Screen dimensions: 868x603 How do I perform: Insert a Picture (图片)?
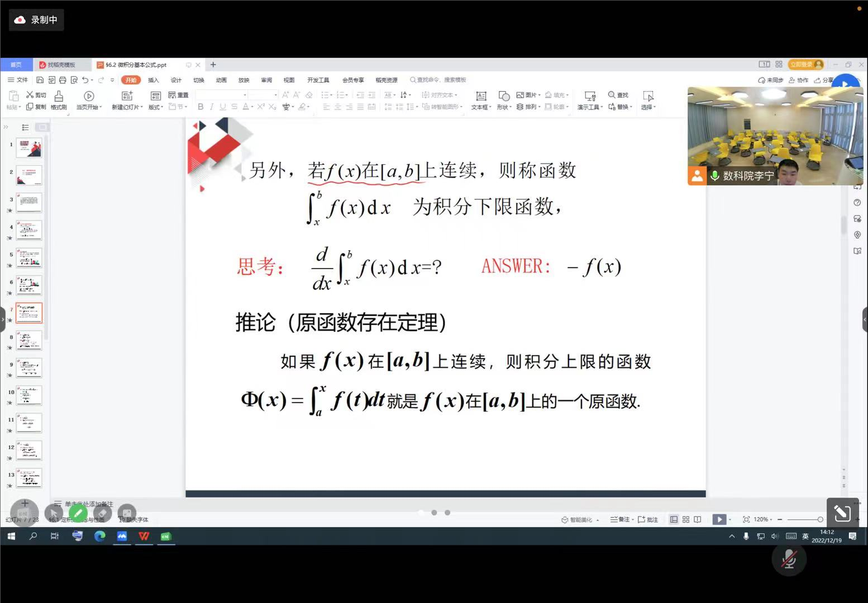coord(528,95)
